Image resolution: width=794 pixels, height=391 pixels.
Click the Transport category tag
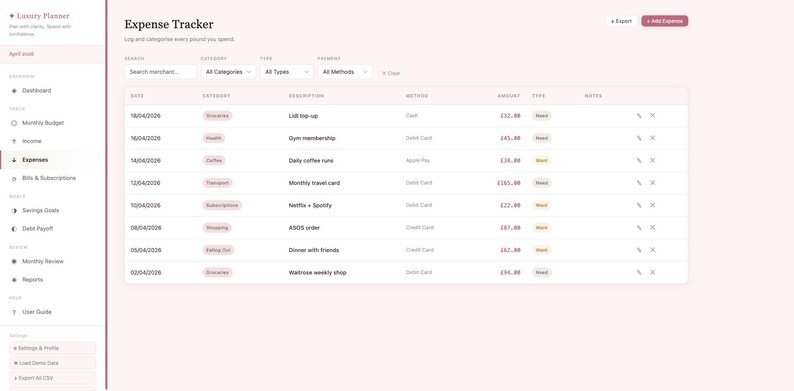point(218,183)
